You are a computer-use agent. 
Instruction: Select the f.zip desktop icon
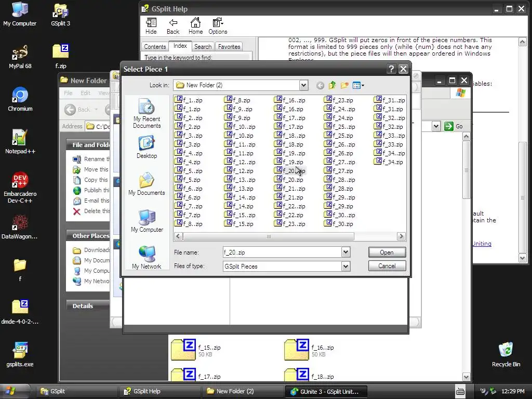point(61,57)
